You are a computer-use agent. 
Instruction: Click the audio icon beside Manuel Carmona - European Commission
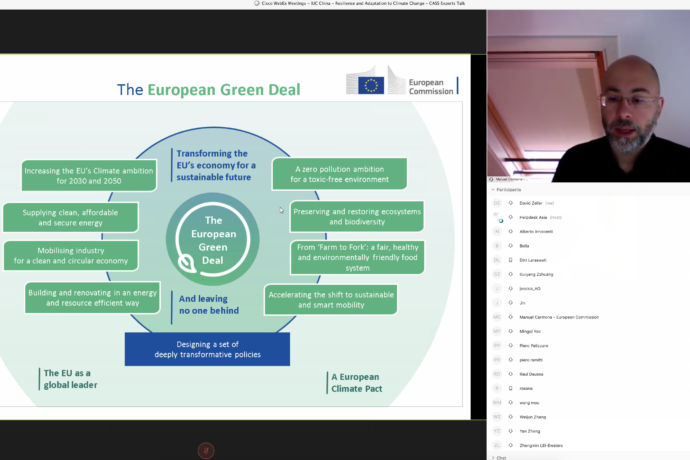[x=510, y=317]
